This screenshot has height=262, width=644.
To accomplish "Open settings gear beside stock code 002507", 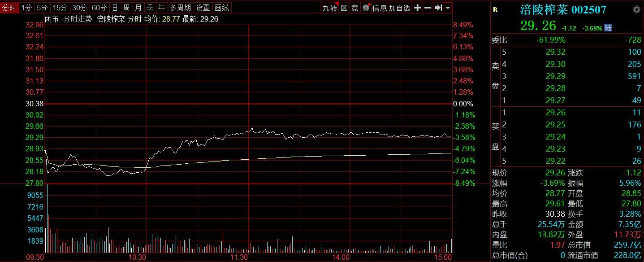I will pyautogui.click(x=636, y=9).
